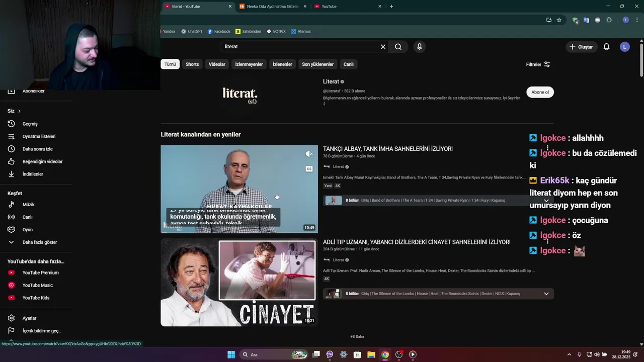
Task: Expand the Siz section chevron
Action: pos(19,111)
